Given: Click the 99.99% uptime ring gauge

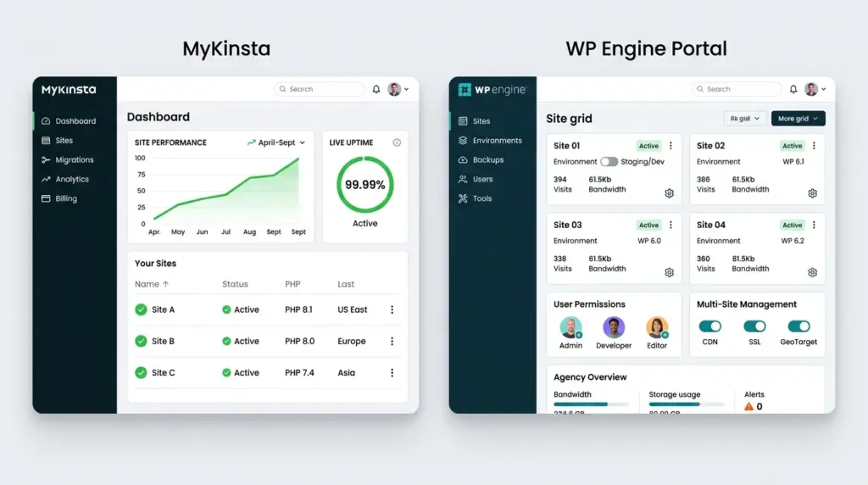Looking at the screenshot, I should click(364, 184).
